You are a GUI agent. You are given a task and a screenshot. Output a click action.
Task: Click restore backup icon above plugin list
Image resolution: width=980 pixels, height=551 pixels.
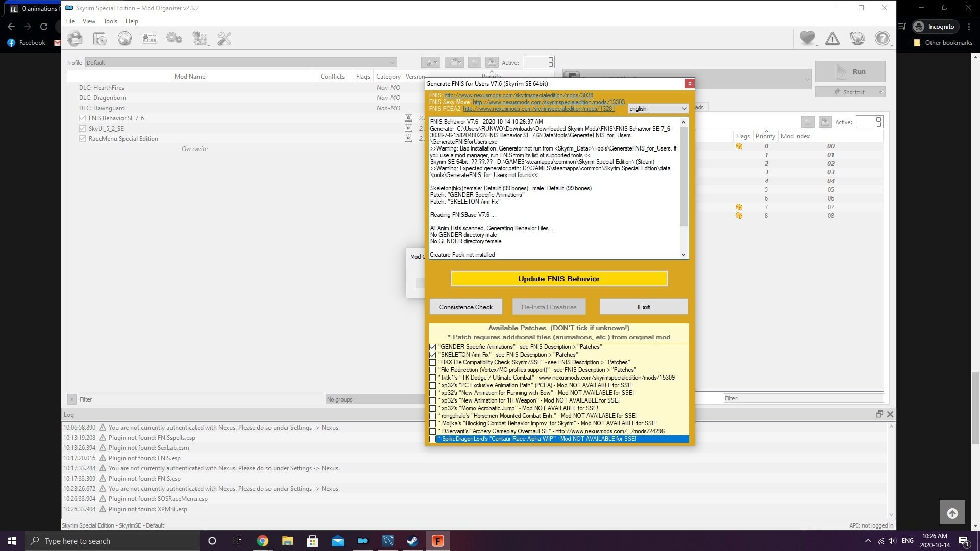tap(807, 122)
